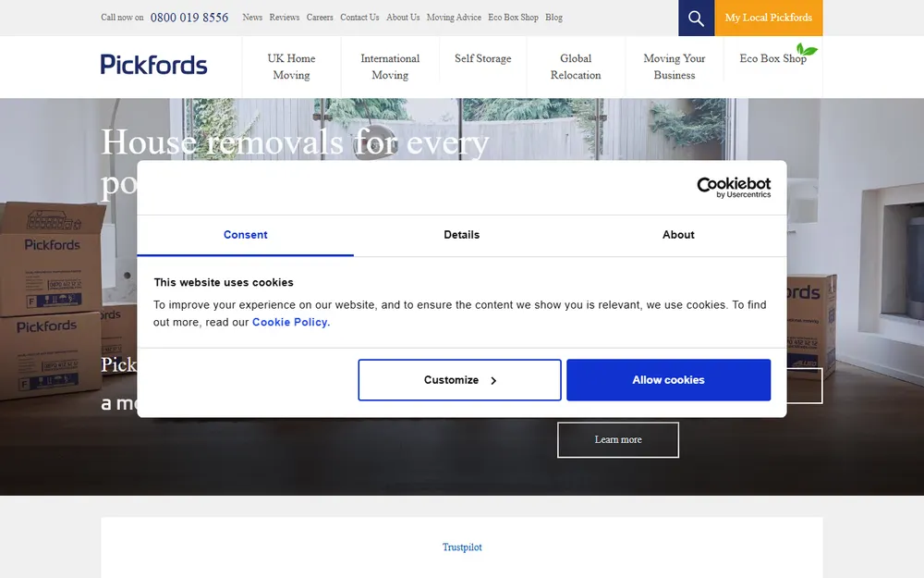Open the International Moving menu
Screen dimensions: 924x578
pos(390,67)
